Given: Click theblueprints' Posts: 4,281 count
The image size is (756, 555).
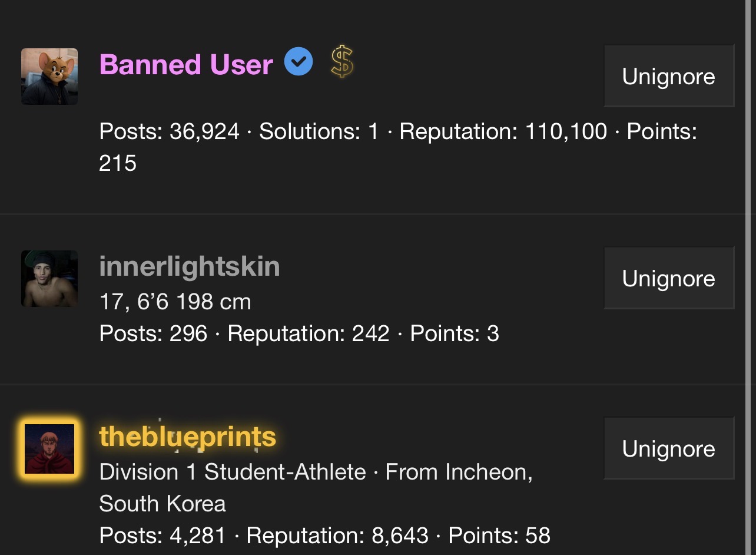Looking at the screenshot, I should pyautogui.click(x=163, y=536).
